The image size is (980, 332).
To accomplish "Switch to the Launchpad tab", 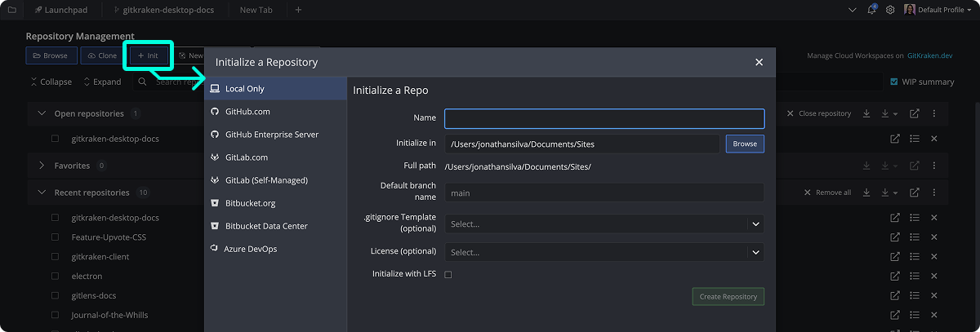I will [x=60, y=10].
